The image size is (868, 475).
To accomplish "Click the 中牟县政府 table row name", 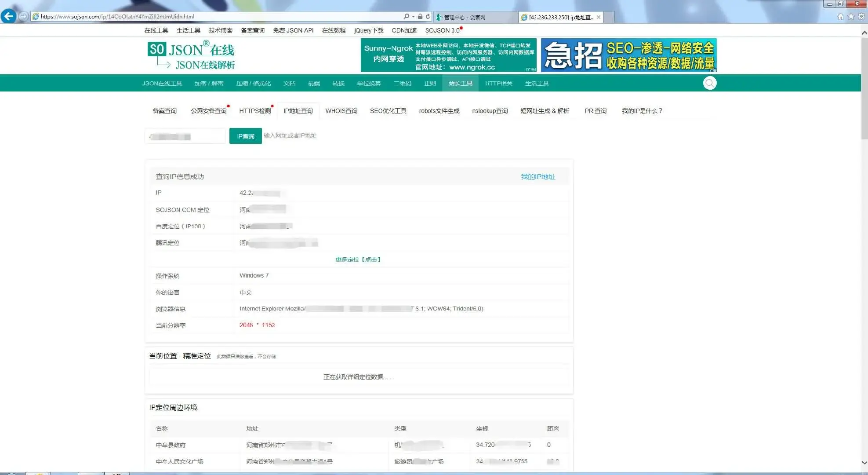I will tap(171, 445).
